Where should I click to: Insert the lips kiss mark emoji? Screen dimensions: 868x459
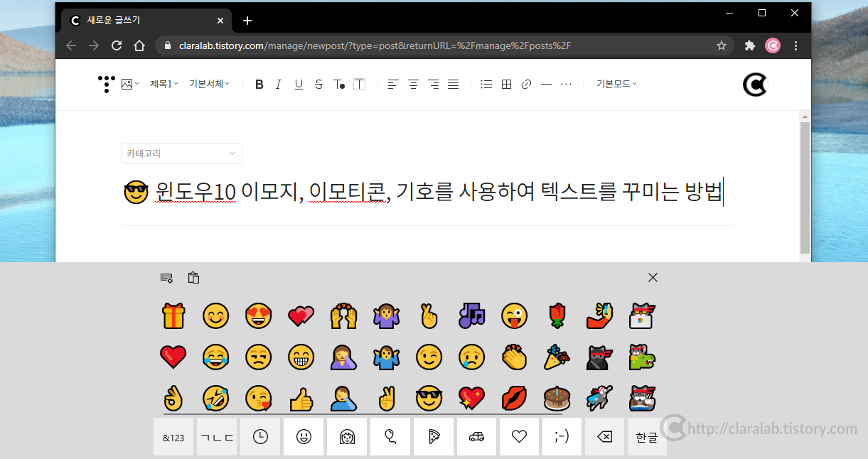pyautogui.click(x=514, y=399)
